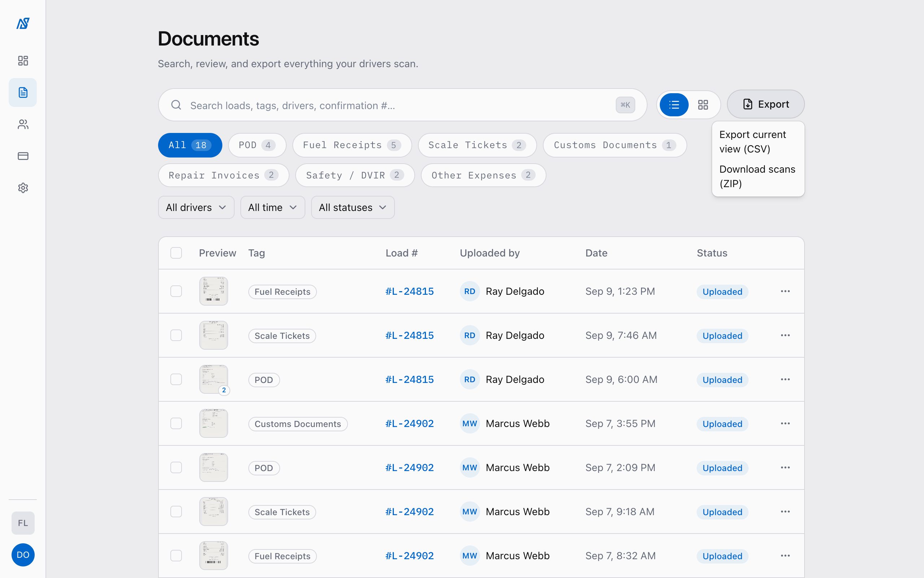
Task: Open row menu for POD Sep 9, 6:00 AM
Action: (785, 379)
